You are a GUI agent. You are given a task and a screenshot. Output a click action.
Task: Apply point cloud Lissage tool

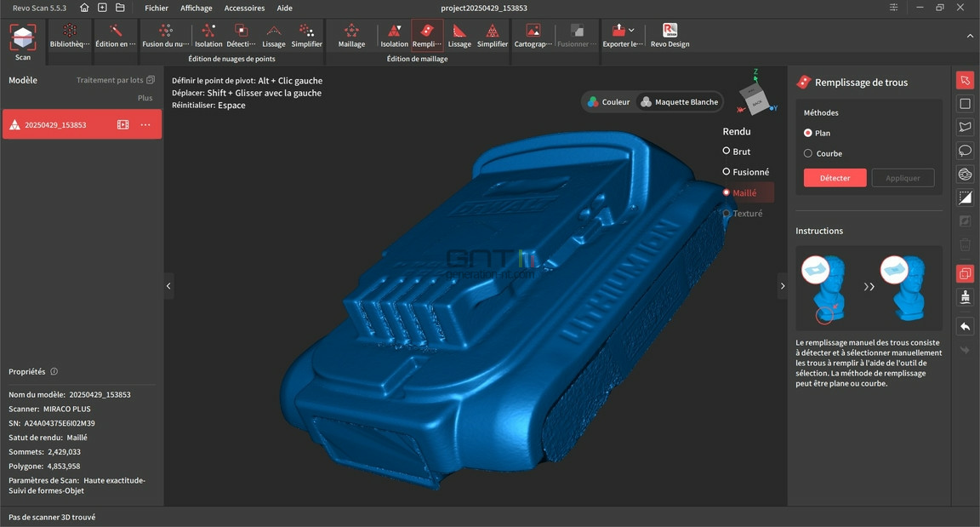pyautogui.click(x=273, y=36)
